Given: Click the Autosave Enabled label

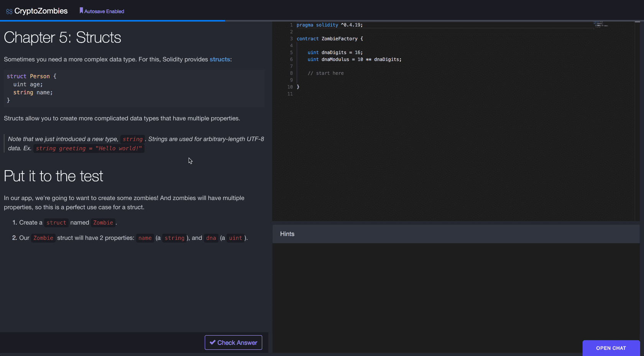Looking at the screenshot, I should tap(104, 11).
